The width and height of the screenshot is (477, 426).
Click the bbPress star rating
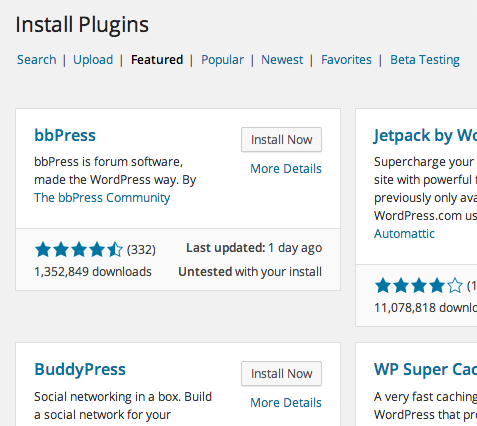pos(79,250)
